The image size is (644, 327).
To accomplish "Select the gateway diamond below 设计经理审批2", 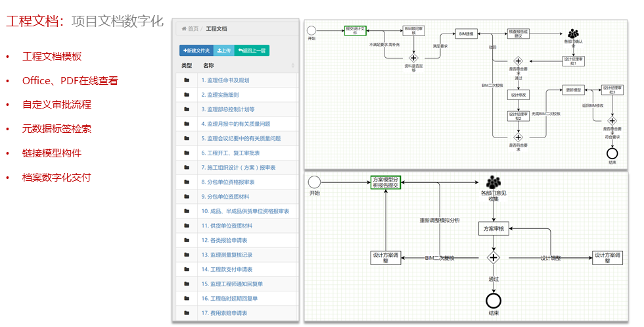I will (x=518, y=138).
